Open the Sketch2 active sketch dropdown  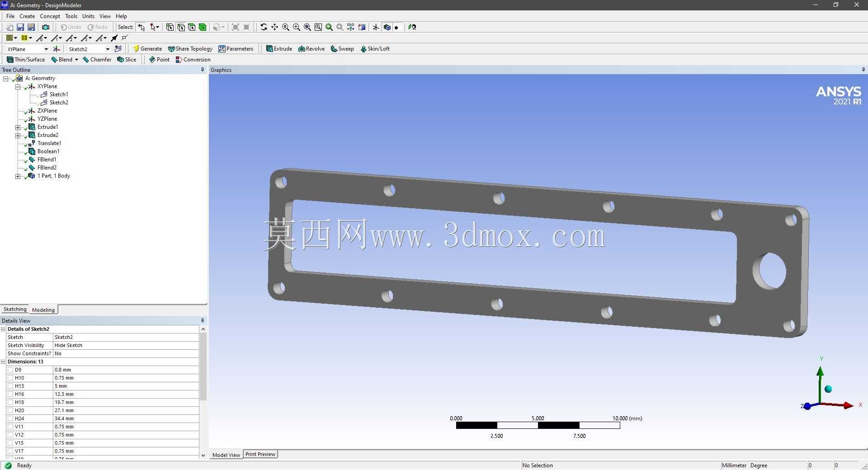coord(108,49)
